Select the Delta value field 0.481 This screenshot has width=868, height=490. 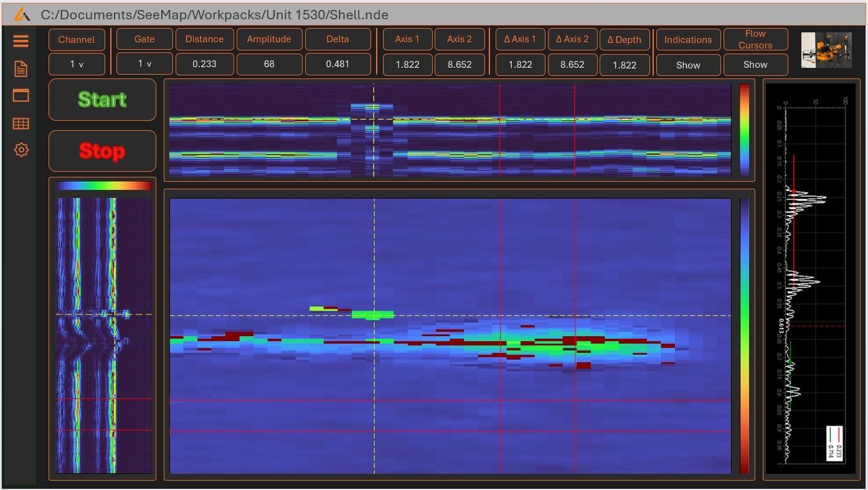tap(337, 64)
